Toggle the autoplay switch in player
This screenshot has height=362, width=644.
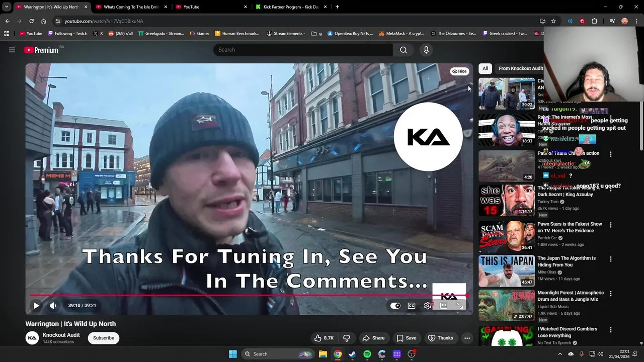[395, 305]
